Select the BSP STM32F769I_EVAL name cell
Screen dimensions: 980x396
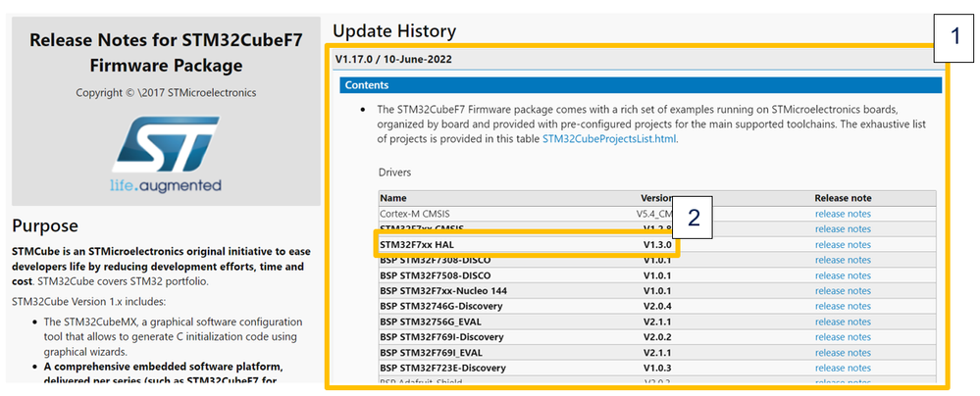[x=432, y=352]
